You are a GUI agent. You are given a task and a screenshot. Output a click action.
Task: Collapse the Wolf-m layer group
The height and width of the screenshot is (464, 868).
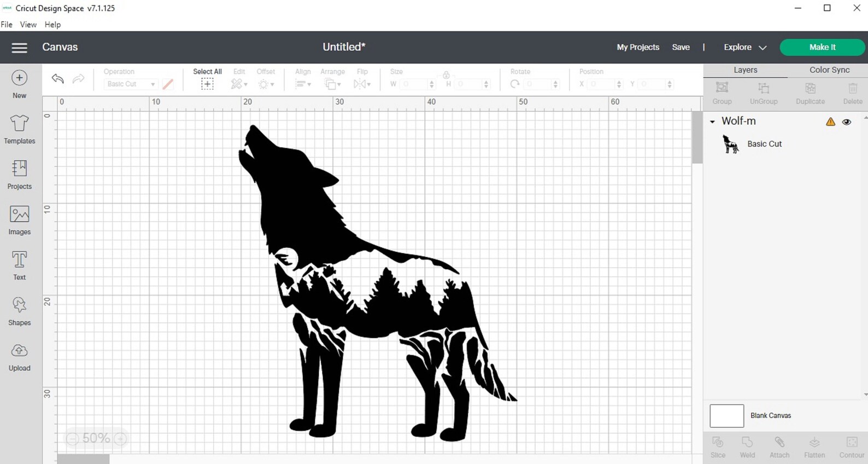click(x=712, y=121)
